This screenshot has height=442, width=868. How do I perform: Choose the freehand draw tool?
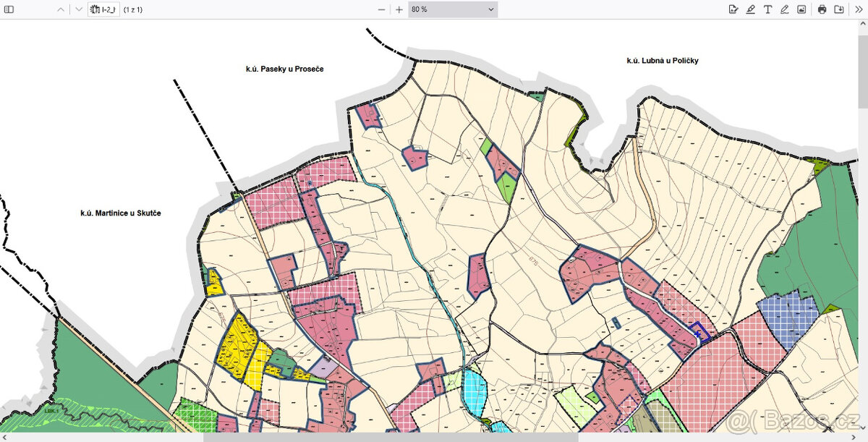click(785, 9)
